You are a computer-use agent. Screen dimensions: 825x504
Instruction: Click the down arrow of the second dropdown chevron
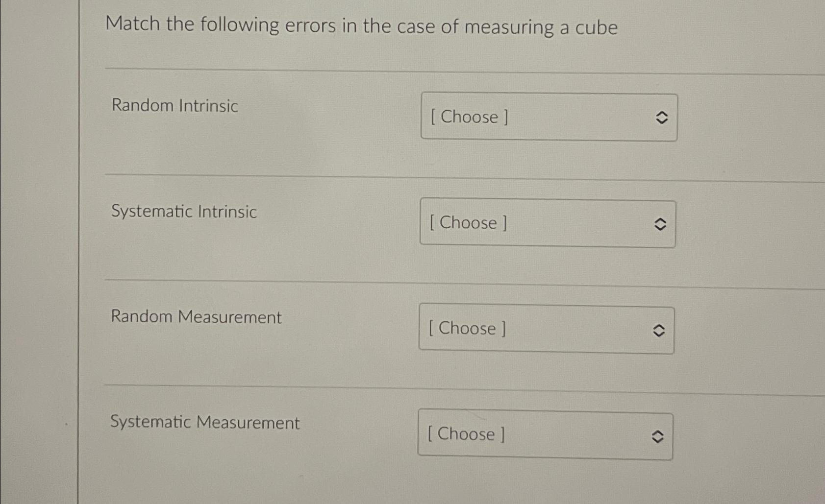click(661, 227)
